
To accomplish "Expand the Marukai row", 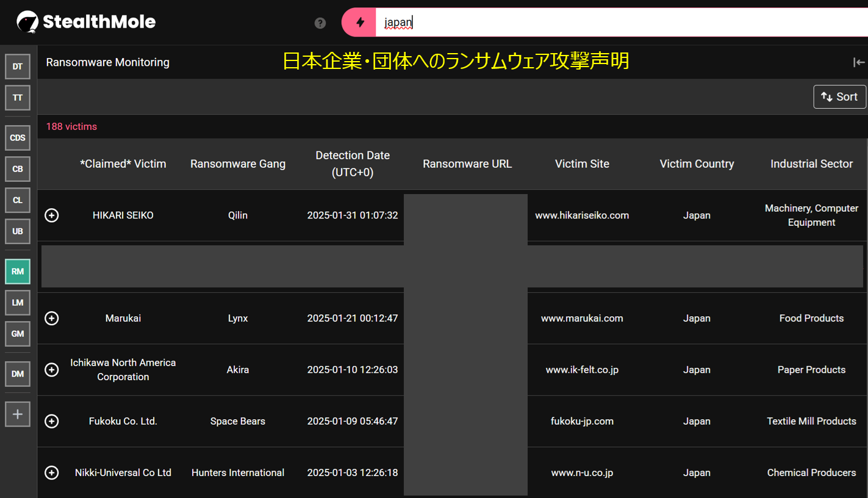I will (x=52, y=318).
